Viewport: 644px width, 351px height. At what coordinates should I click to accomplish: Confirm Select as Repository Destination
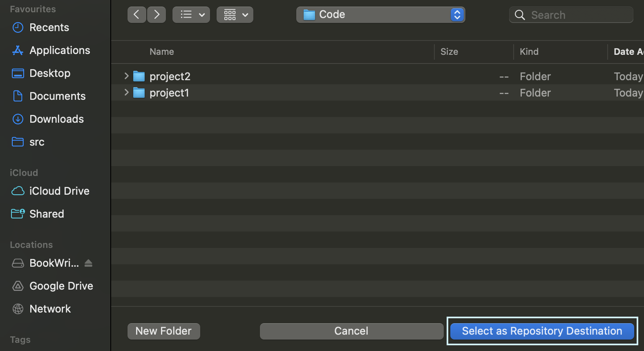tap(541, 331)
